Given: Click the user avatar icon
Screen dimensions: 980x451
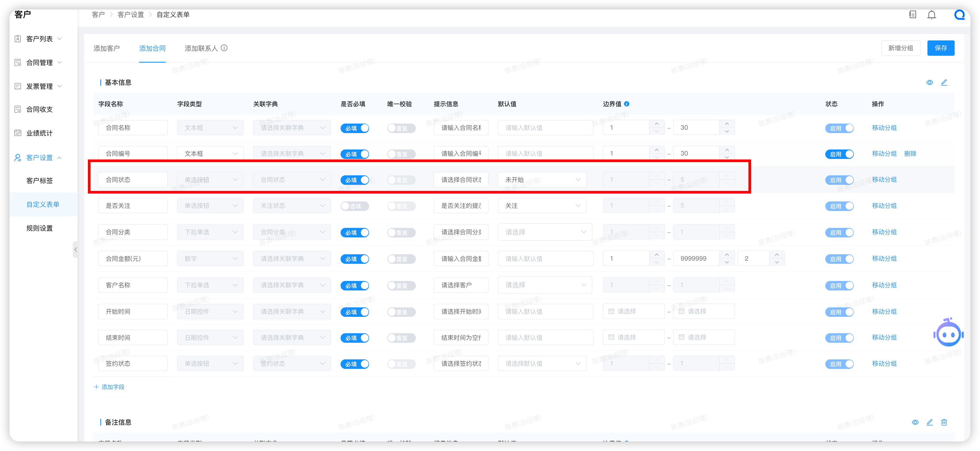Looking at the screenshot, I should click(x=959, y=15).
